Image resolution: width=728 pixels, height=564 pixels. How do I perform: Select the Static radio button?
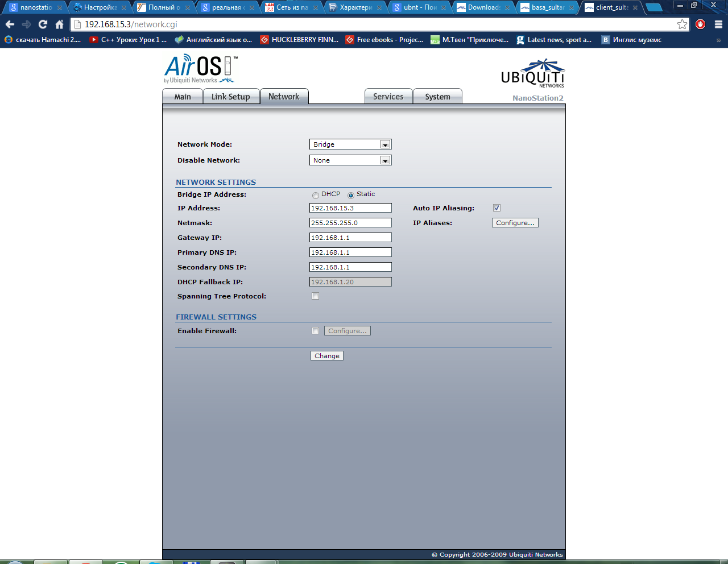[351, 195]
